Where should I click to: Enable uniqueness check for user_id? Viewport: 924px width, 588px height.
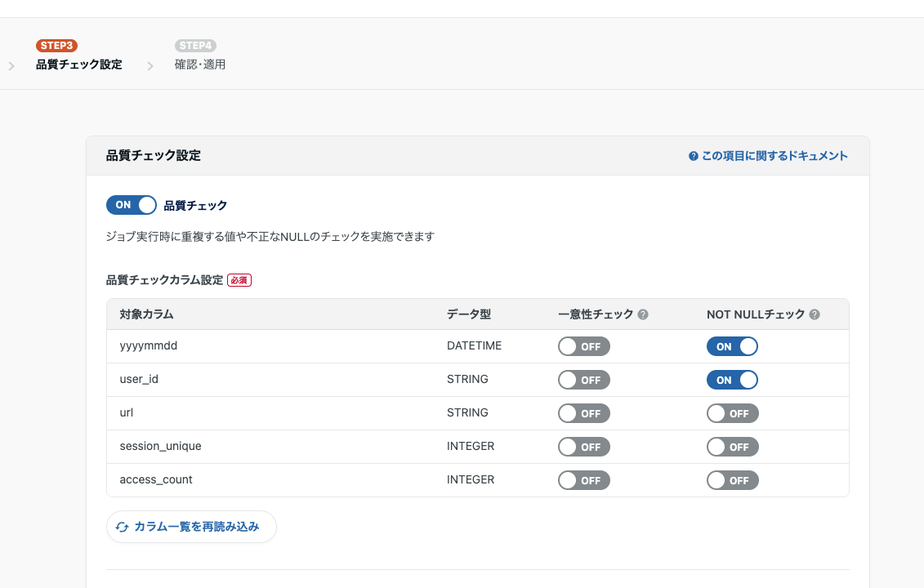(583, 379)
